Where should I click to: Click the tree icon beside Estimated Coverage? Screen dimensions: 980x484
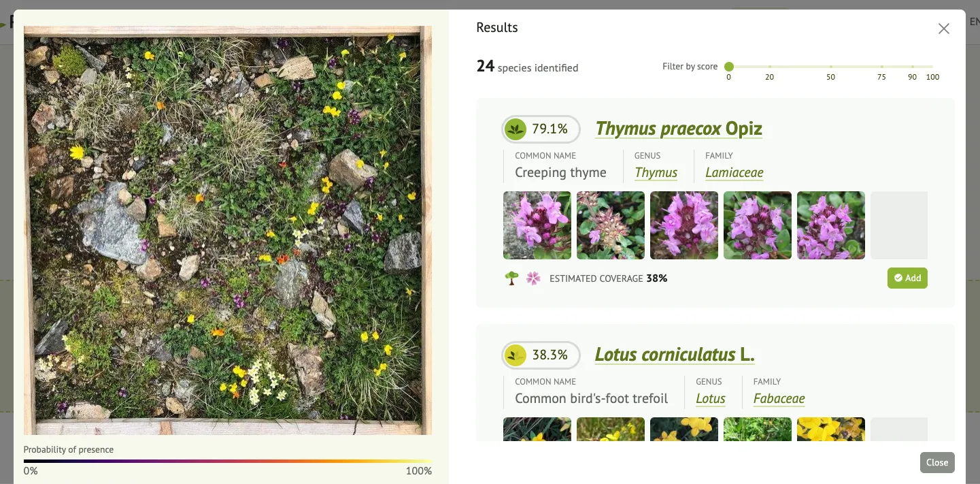tap(511, 278)
